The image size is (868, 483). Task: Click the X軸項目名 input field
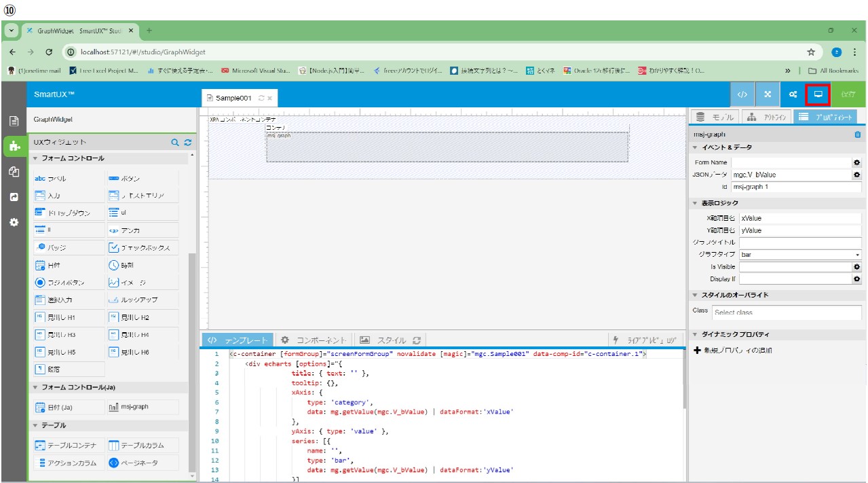click(x=799, y=218)
